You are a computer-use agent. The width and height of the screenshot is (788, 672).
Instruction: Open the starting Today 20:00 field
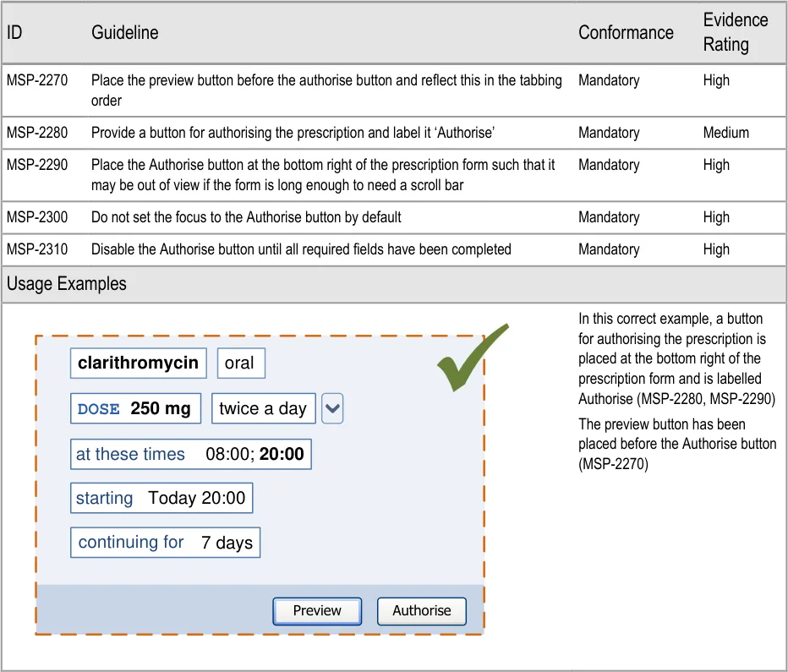coord(161,499)
